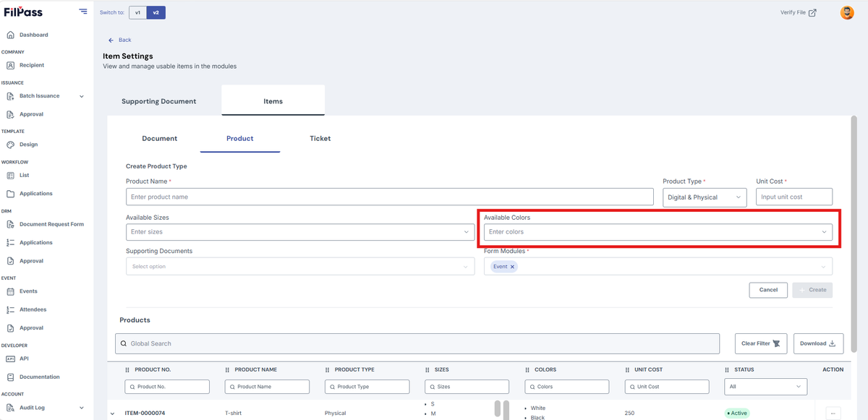Open the Design template palette icon
This screenshot has width=868, height=420.
click(x=11, y=145)
